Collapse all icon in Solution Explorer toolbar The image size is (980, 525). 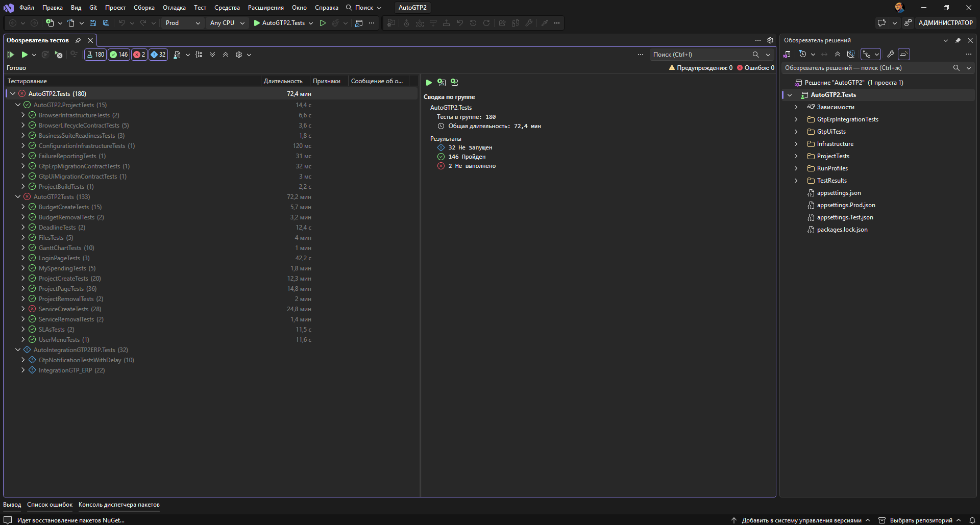tap(838, 54)
